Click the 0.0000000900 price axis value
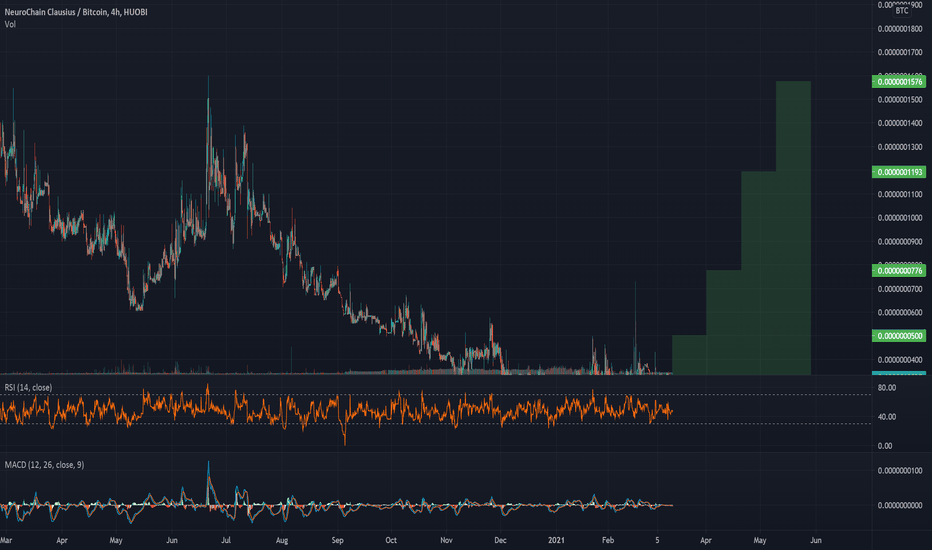Image resolution: width=932 pixels, height=550 pixels. pos(900,242)
